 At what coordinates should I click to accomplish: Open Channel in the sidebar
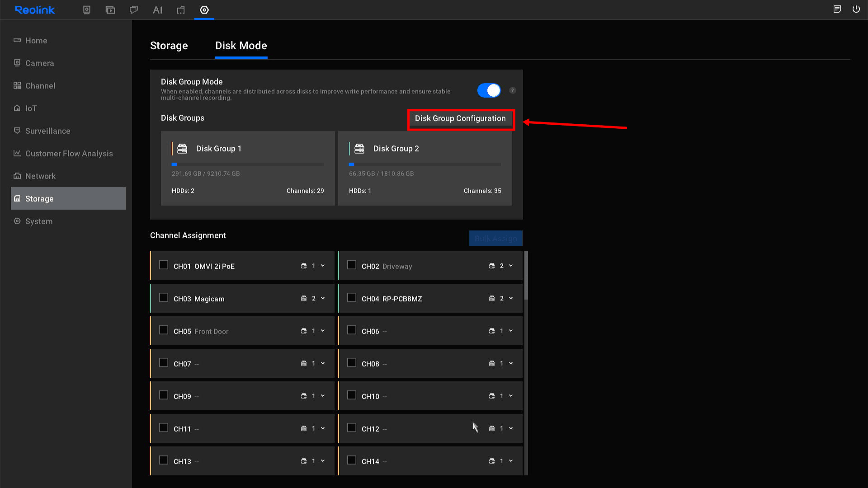(68, 86)
